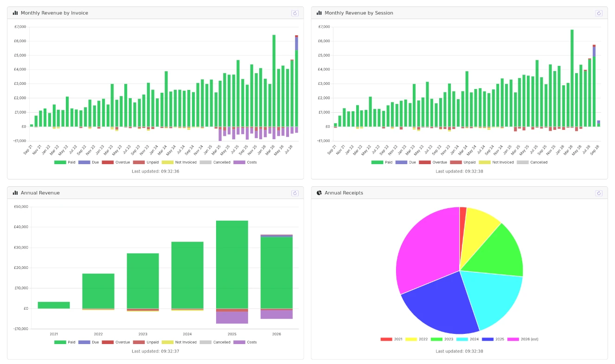Toggle Unpaid legend in Annual Revenue chart
The height and width of the screenshot is (364, 615).
click(x=146, y=342)
